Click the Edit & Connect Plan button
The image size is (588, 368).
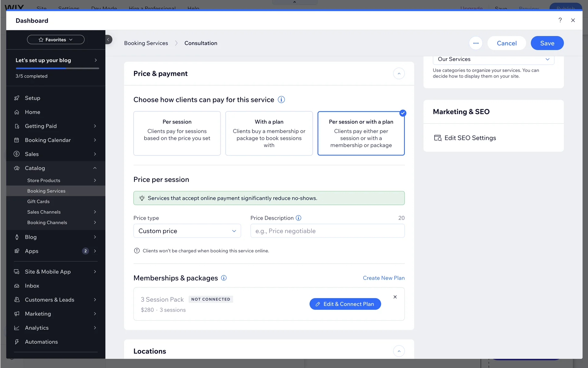click(345, 304)
